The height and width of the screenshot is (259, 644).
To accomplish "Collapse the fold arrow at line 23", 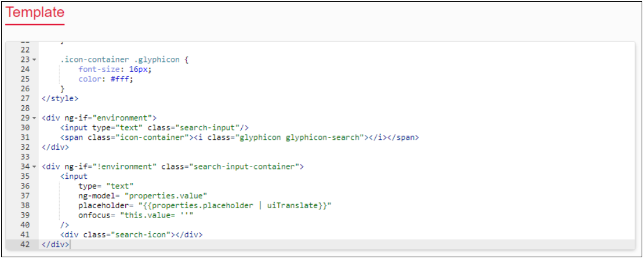I will pyautogui.click(x=34, y=60).
